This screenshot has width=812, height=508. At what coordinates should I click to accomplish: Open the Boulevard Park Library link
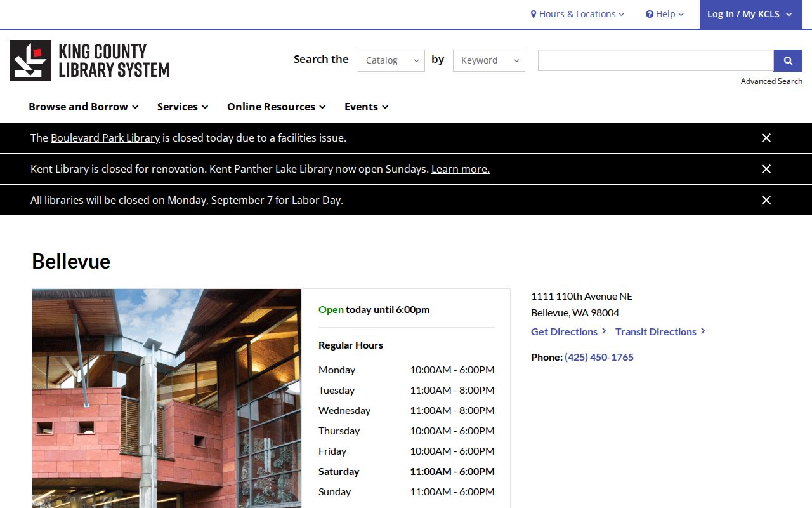point(105,138)
